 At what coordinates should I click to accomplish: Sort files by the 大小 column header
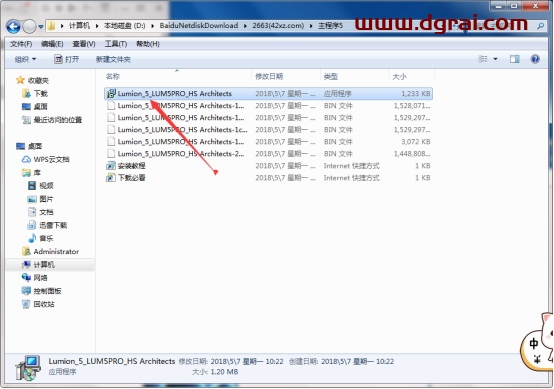399,76
